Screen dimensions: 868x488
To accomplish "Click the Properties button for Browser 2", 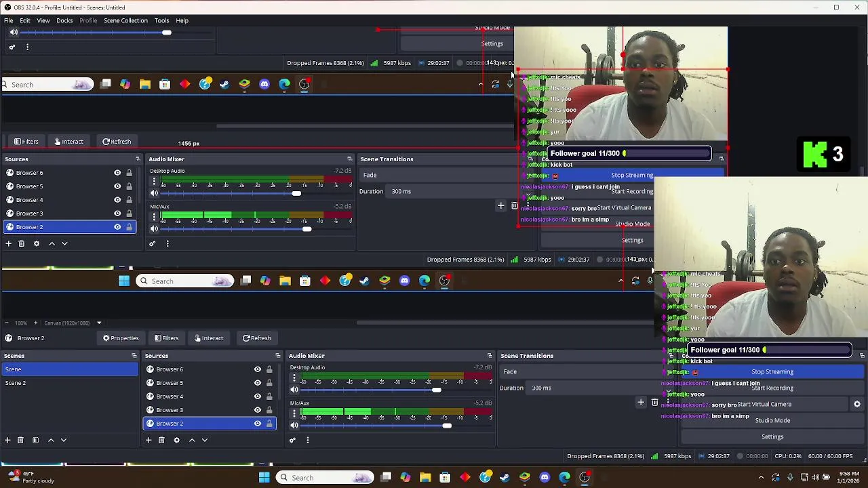I will point(121,338).
